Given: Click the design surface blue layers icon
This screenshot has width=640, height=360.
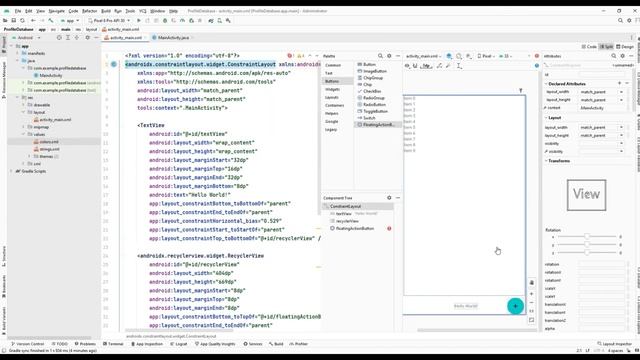Looking at the screenshot, I should tap(449, 56).
